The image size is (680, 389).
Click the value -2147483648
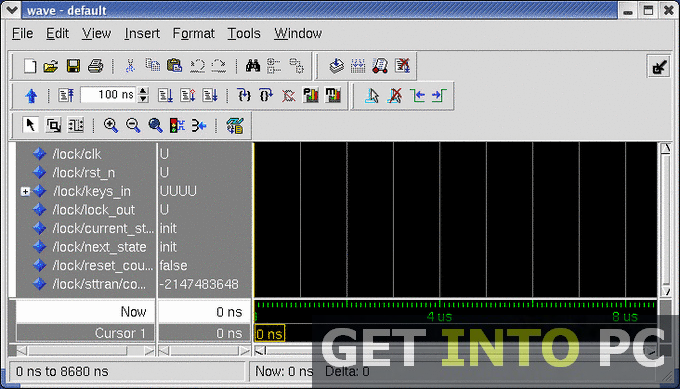(x=199, y=284)
